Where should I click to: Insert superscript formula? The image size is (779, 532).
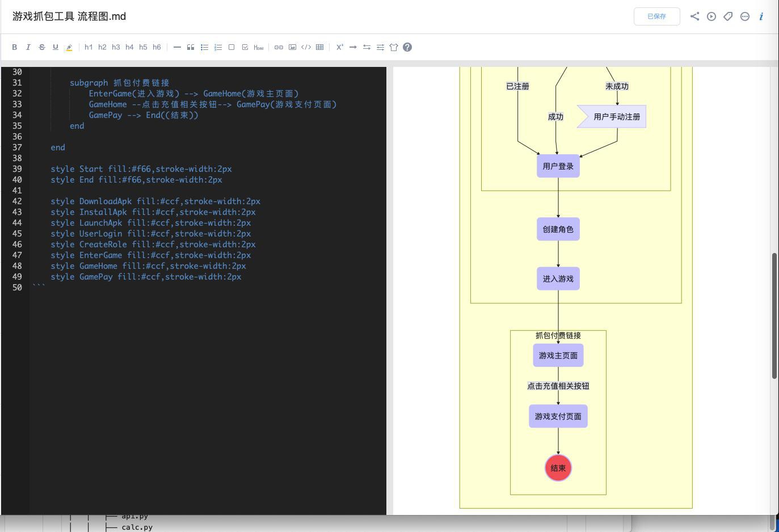[x=339, y=47]
